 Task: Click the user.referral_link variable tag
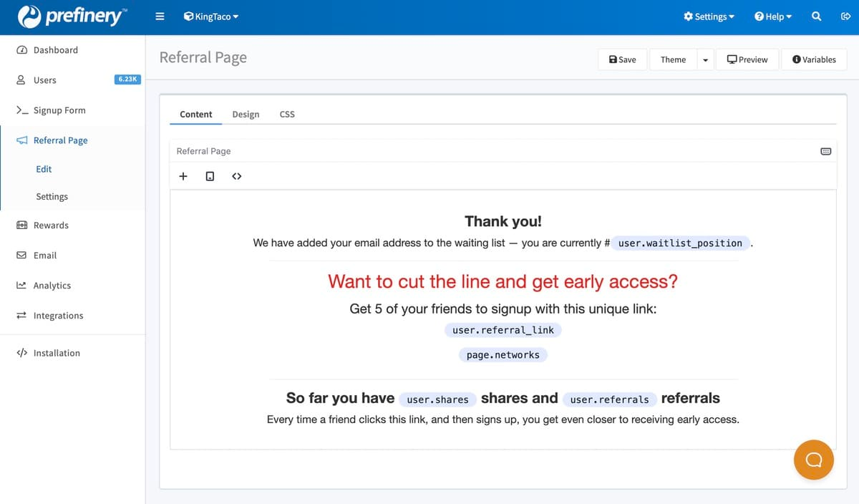(503, 330)
